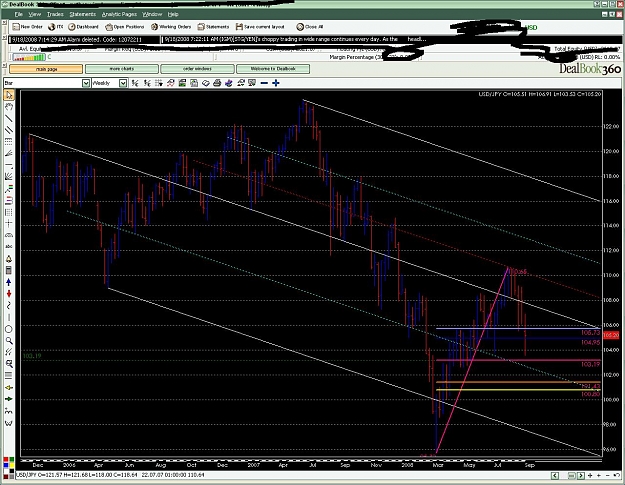Screen dimensions: 625x485
Task: Click the yellow left arrow tool
Action: coord(9,387)
